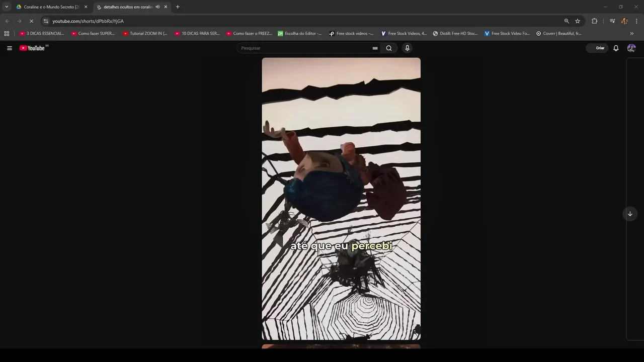Close the detalhes ocultos em coraline tab
Screen dimensions: 644x362
click(166, 7)
